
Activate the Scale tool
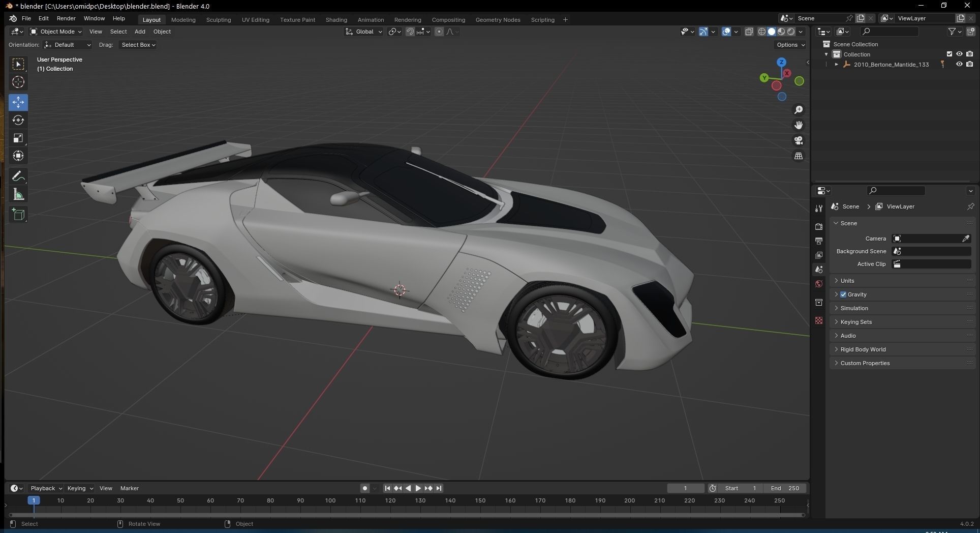[18, 138]
